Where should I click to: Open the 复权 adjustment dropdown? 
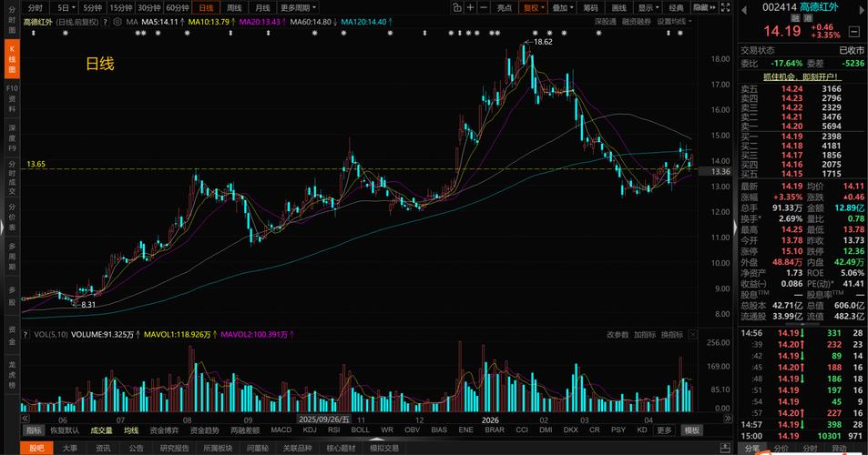pos(535,8)
